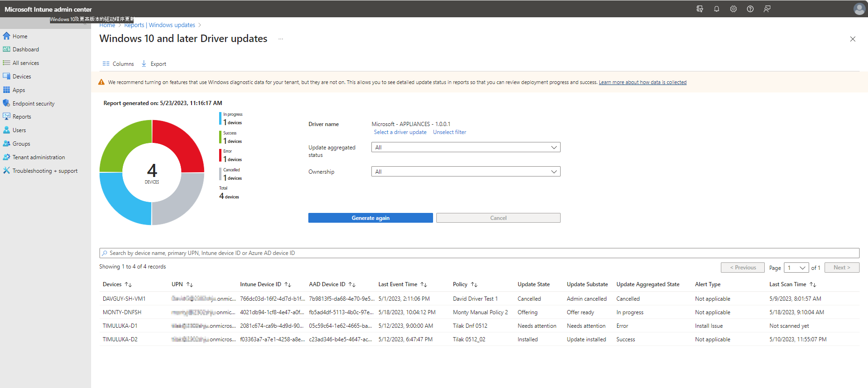Click Home in the breadcrumb
The height and width of the screenshot is (388, 868).
[107, 25]
